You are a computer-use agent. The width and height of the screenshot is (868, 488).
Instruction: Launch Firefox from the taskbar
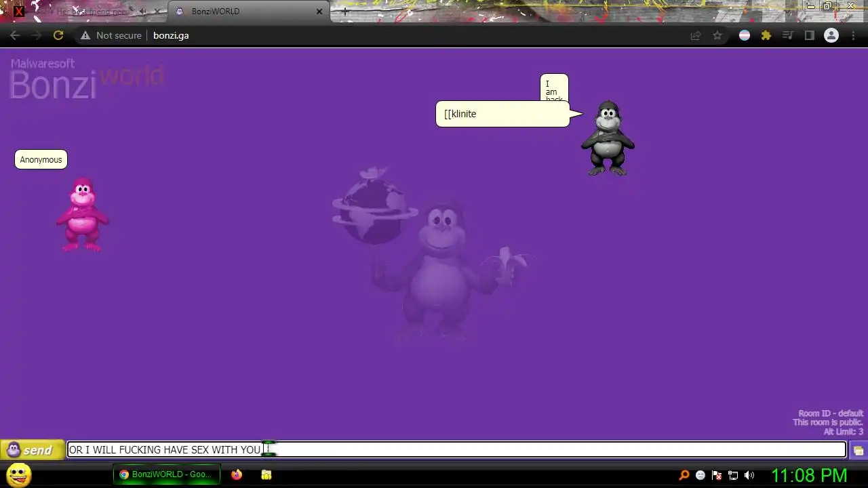[236, 474]
